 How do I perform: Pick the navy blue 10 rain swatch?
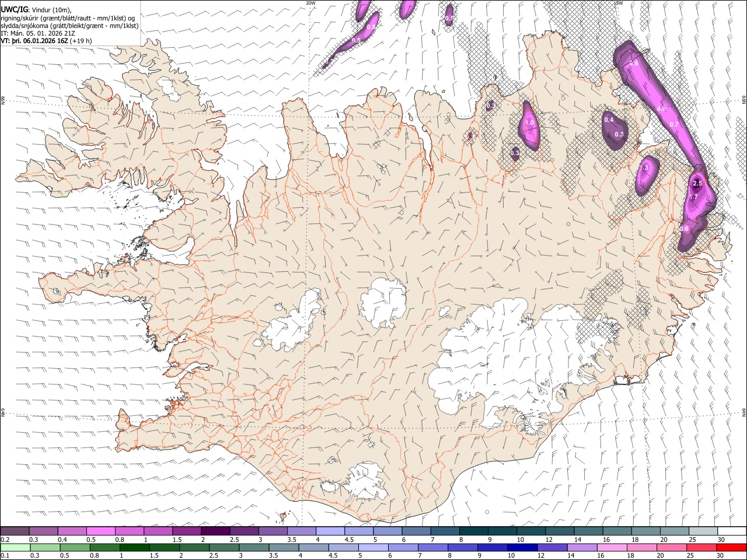click(522, 548)
